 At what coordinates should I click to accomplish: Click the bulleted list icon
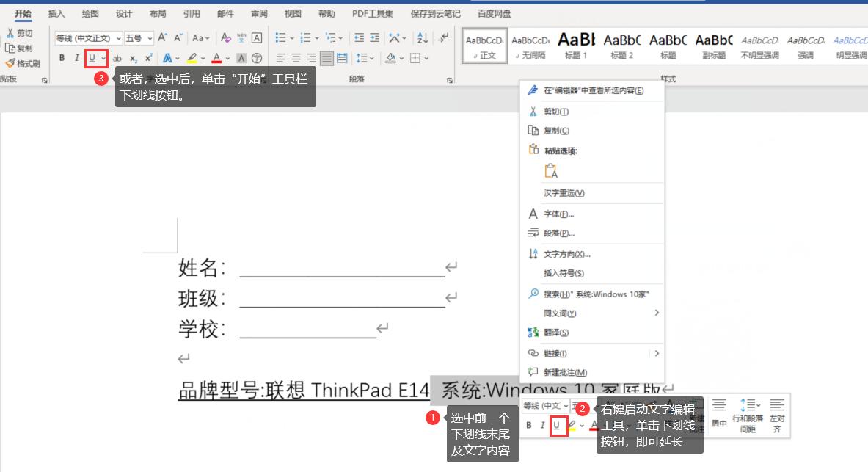pyautogui.click(x=280, y=37)
